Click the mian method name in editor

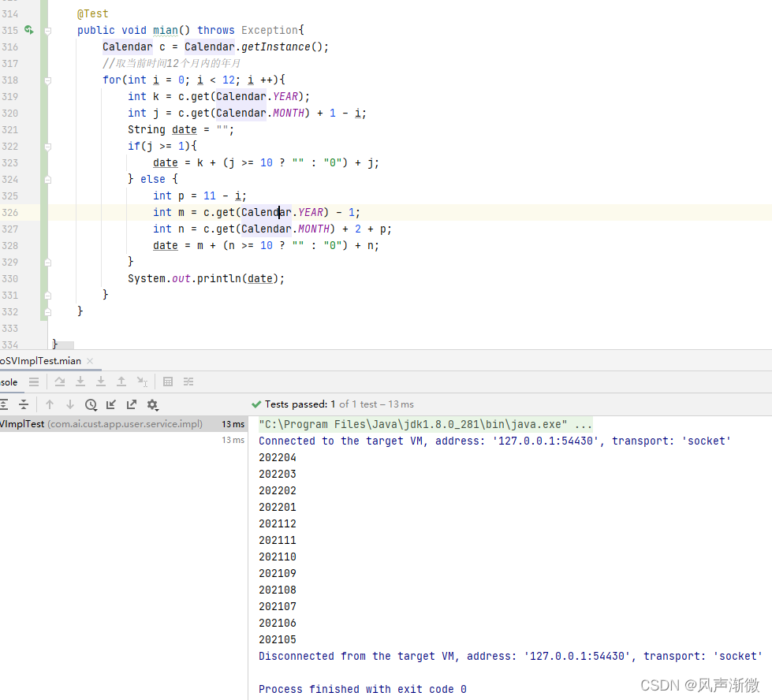[165, 30]
